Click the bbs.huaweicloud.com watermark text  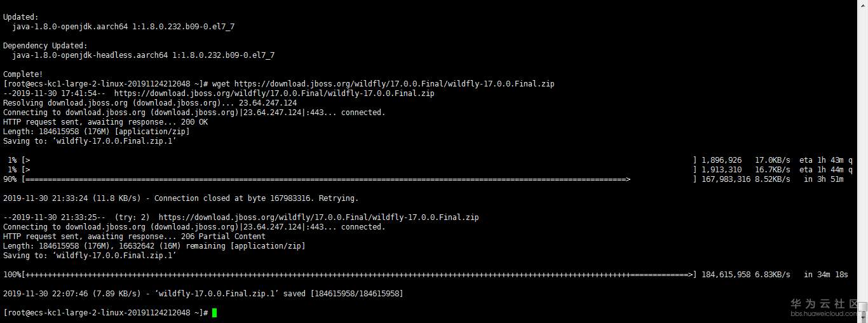[824, 314]
